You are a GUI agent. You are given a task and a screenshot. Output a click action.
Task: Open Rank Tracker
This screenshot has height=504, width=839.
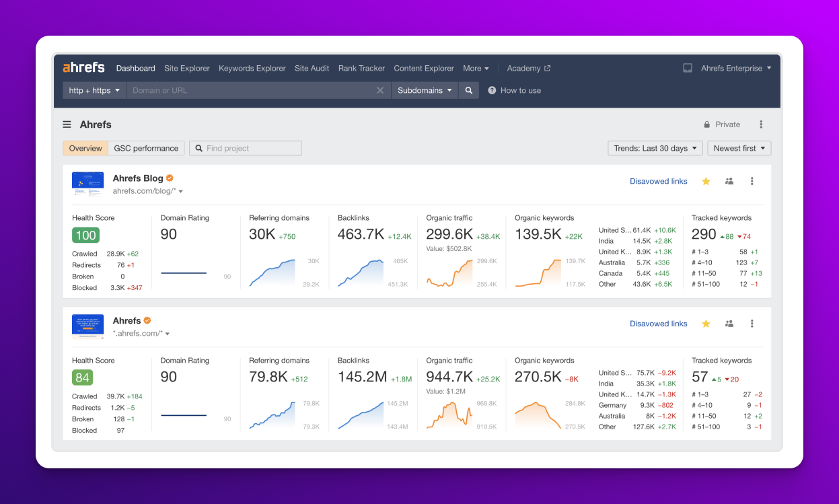361,68
